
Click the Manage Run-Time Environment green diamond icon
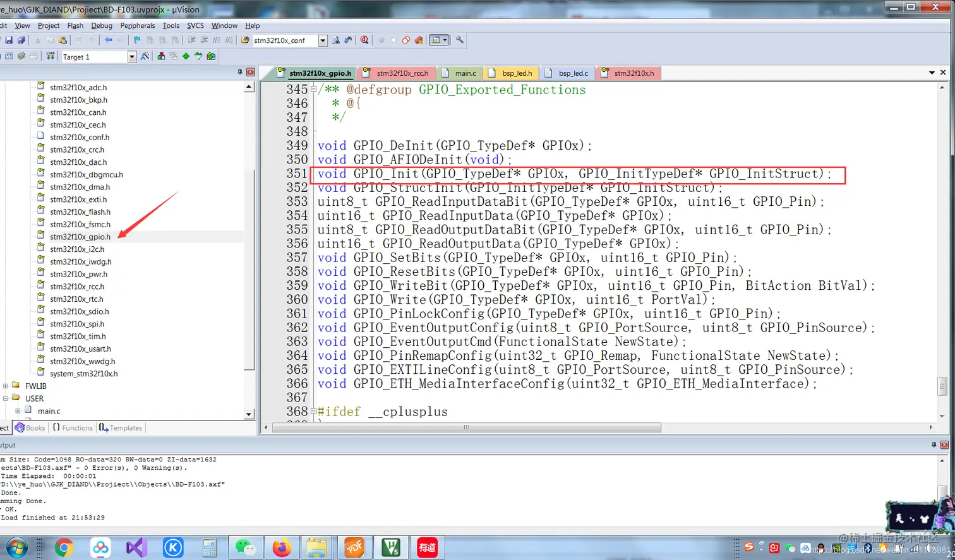point(186,56)
